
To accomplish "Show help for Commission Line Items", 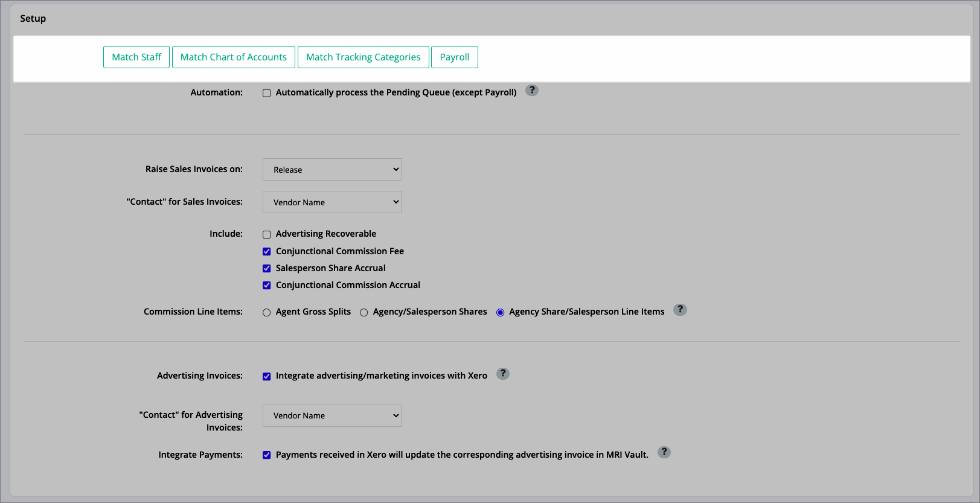I will 680,310.
